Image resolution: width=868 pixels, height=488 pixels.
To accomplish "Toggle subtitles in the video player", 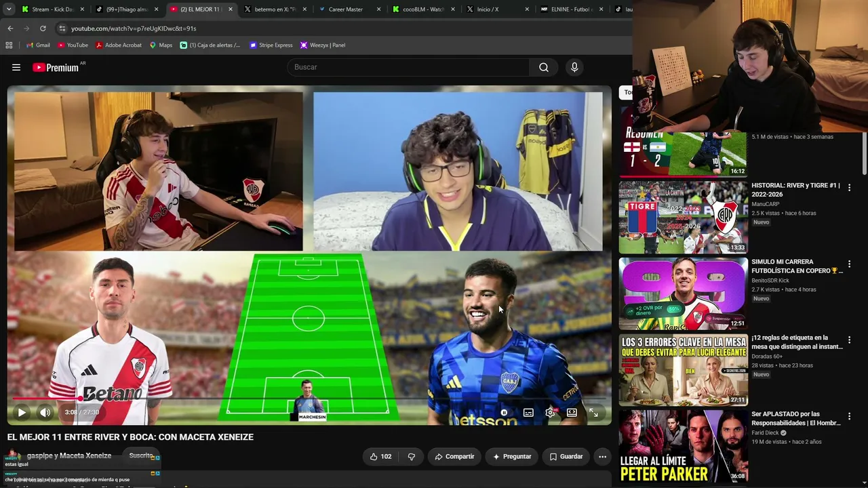I will click(528, 412).
